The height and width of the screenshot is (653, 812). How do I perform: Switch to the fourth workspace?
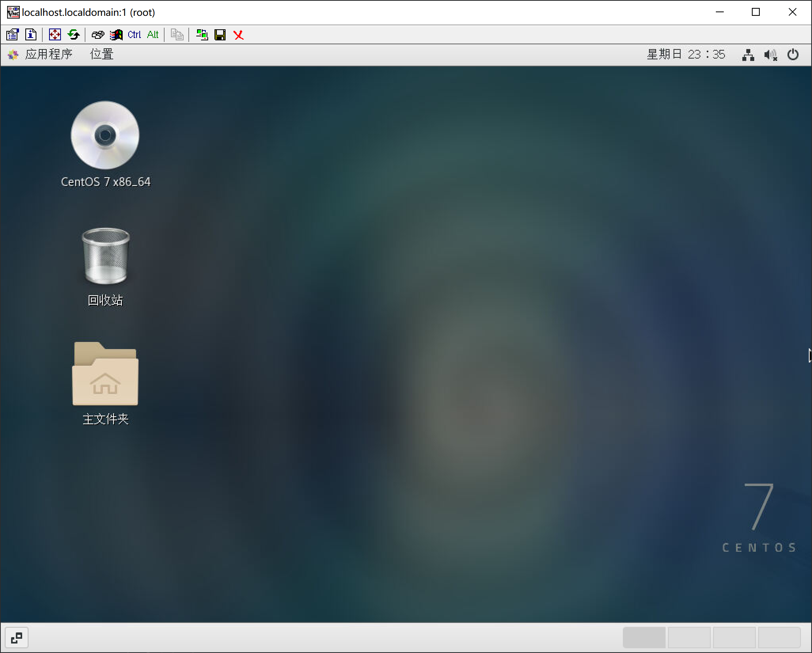(x=780, y=638)
